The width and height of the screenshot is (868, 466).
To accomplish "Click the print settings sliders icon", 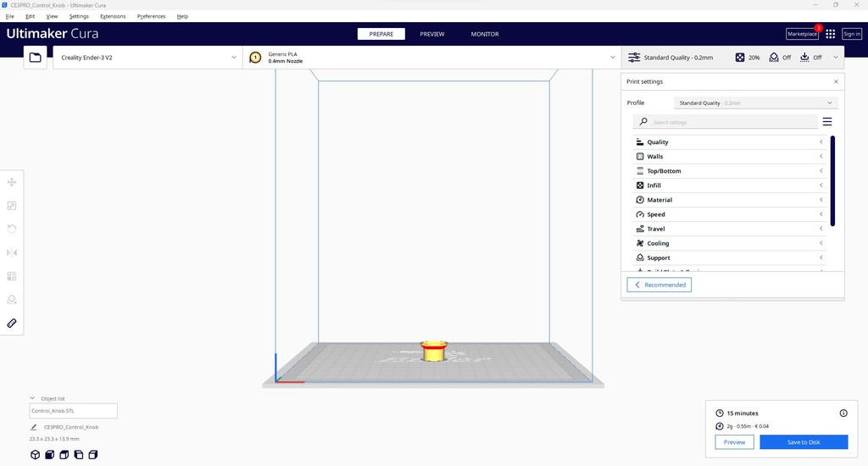I will (x=634, y=58).
